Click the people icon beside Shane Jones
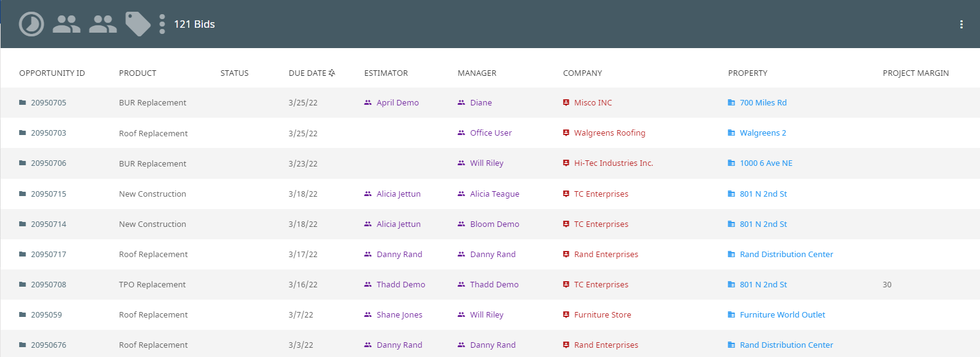This screenshot has height=357, width=980. point(368,314)
